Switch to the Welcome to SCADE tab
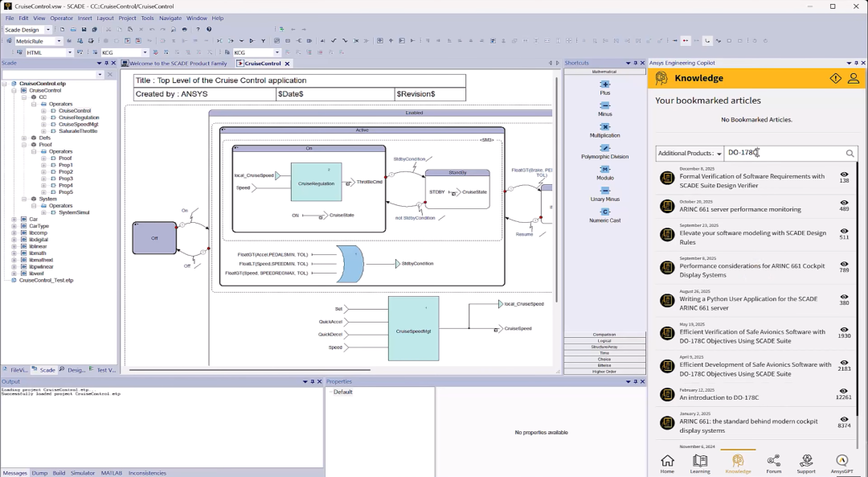This screenshot has height=477, width=868. 174,64
